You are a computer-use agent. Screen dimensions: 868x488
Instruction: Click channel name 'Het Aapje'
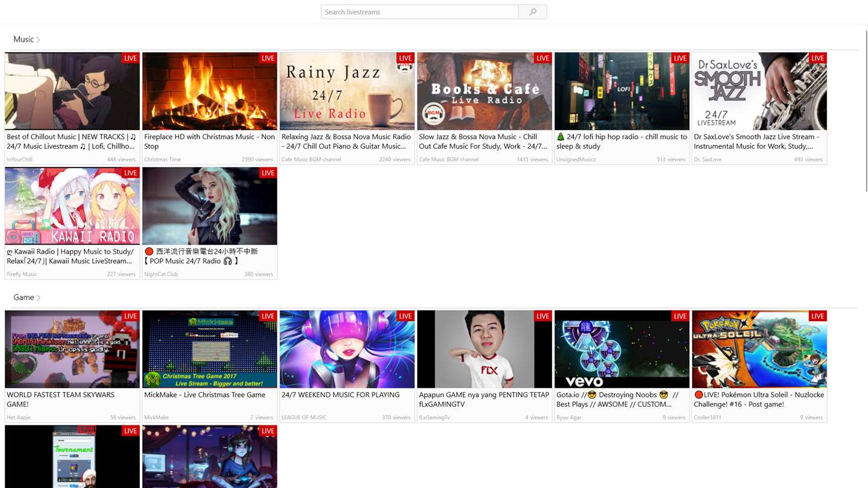[x=18, y=418]
